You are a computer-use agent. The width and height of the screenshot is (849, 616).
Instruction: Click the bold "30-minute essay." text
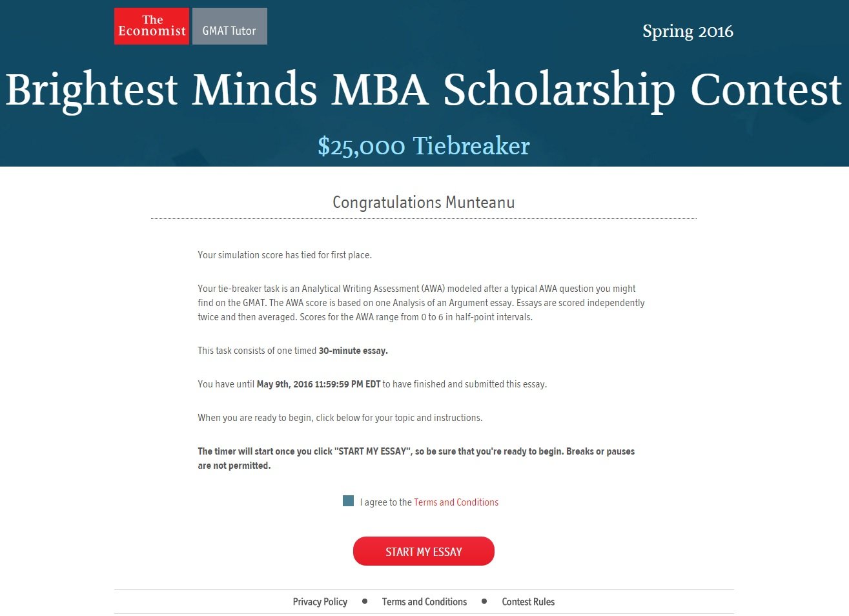(353, 351)
